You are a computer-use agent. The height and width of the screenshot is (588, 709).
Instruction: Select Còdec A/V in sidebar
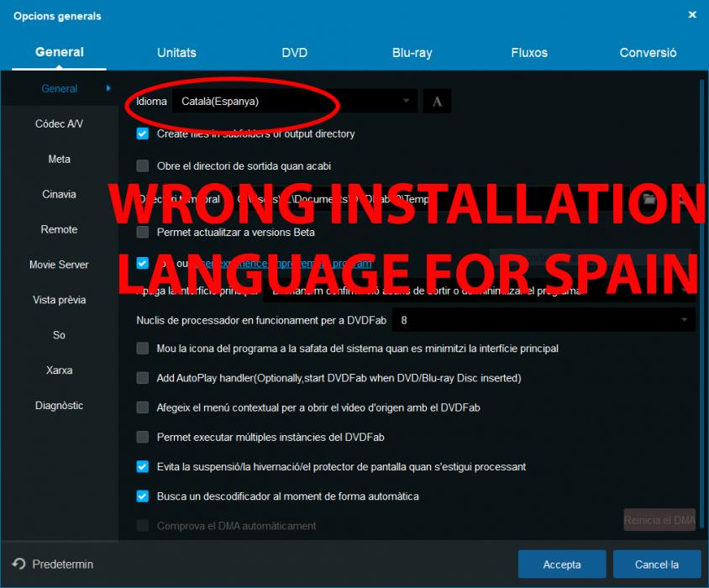60,123
